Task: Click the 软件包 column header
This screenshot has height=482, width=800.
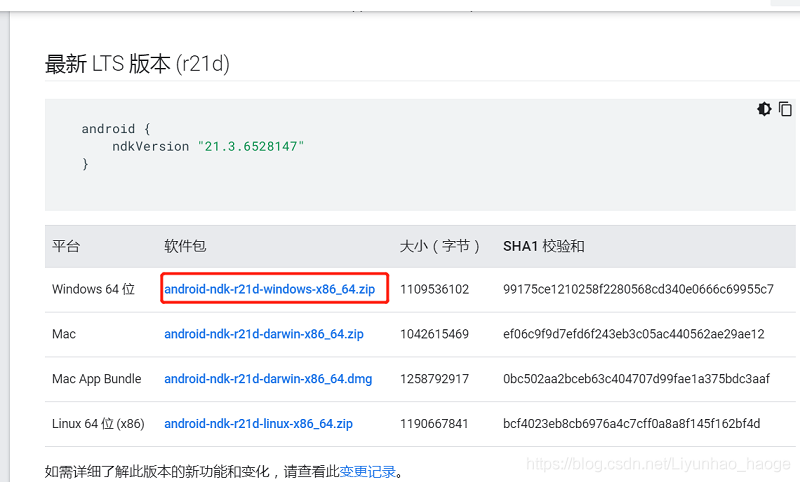Action: [x=185, y=246]
